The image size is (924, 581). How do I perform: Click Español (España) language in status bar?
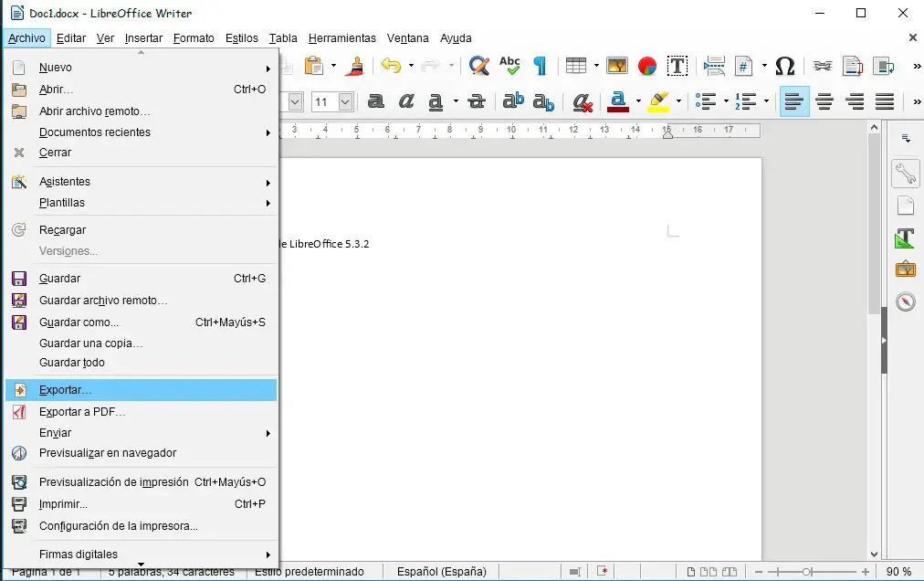click(441, 572)
